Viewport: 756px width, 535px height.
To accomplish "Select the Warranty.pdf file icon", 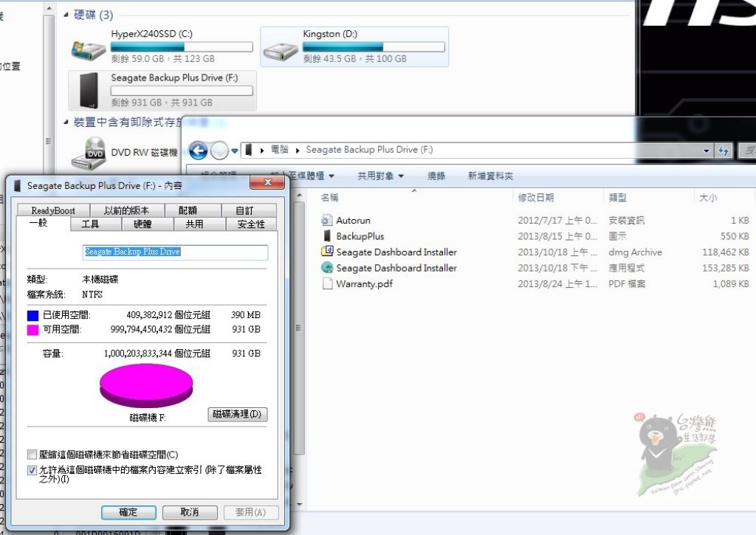I will 327,283.
